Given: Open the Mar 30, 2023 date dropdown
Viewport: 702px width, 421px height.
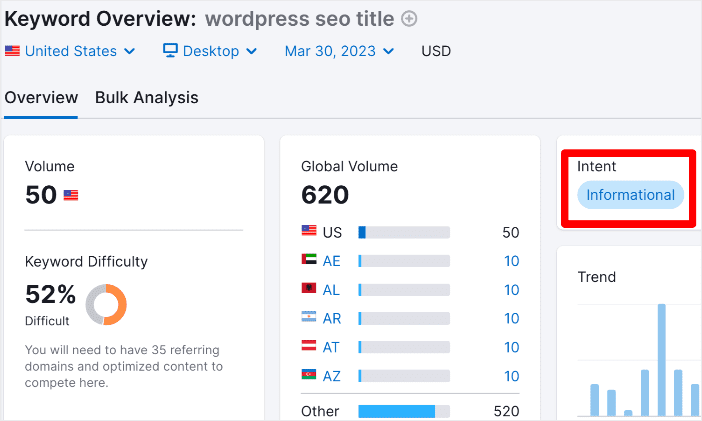Looking at the screenshot, I should (339, 51).
